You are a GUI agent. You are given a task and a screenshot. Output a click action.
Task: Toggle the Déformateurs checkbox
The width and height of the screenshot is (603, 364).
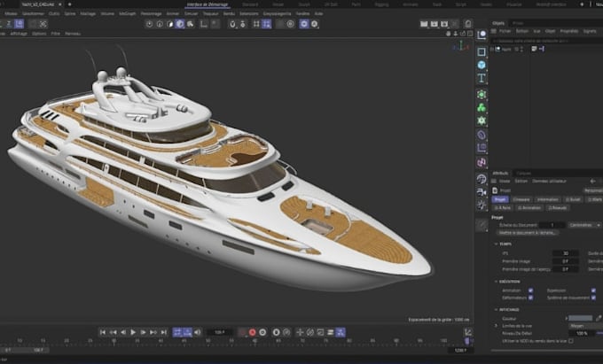click(530, 298)
